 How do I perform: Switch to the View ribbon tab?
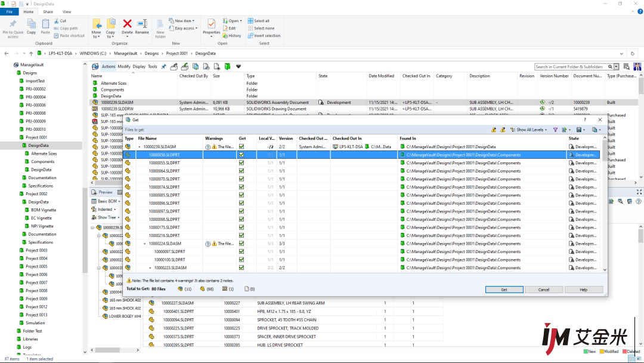67,12
